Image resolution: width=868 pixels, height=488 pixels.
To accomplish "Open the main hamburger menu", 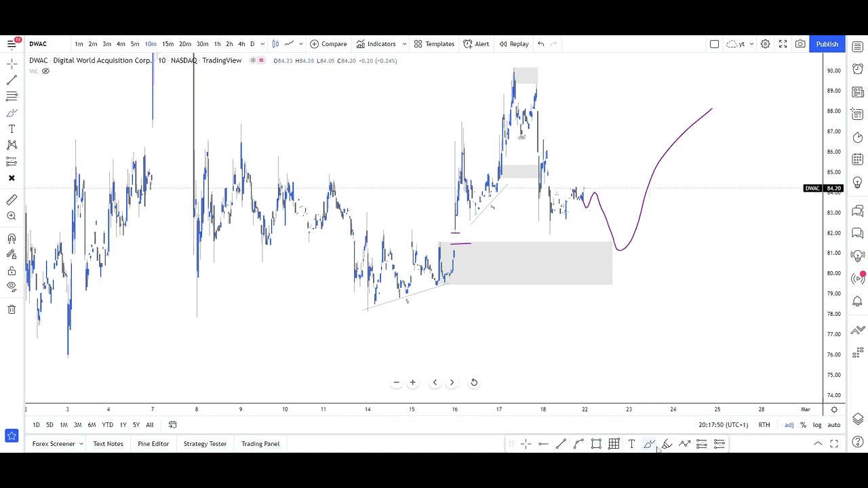I will click(x=12, y=44).
